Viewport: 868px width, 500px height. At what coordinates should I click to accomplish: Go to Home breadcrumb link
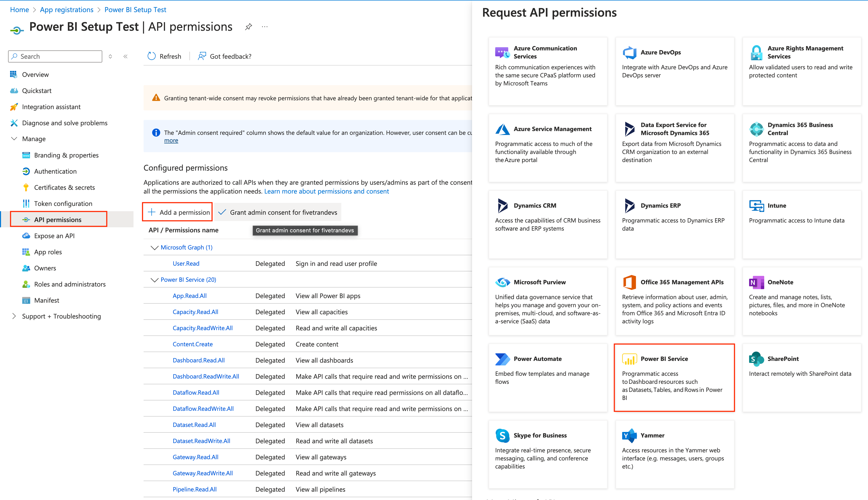pos(20,10)
